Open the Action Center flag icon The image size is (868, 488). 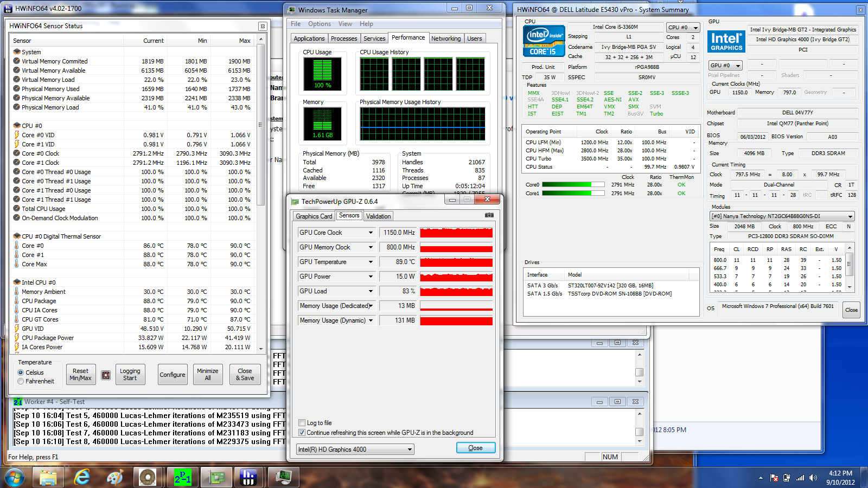(774, 478)
